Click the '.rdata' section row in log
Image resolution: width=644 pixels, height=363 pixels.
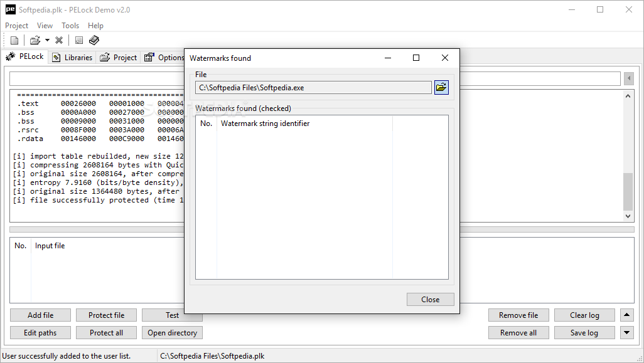coord(100,139)
